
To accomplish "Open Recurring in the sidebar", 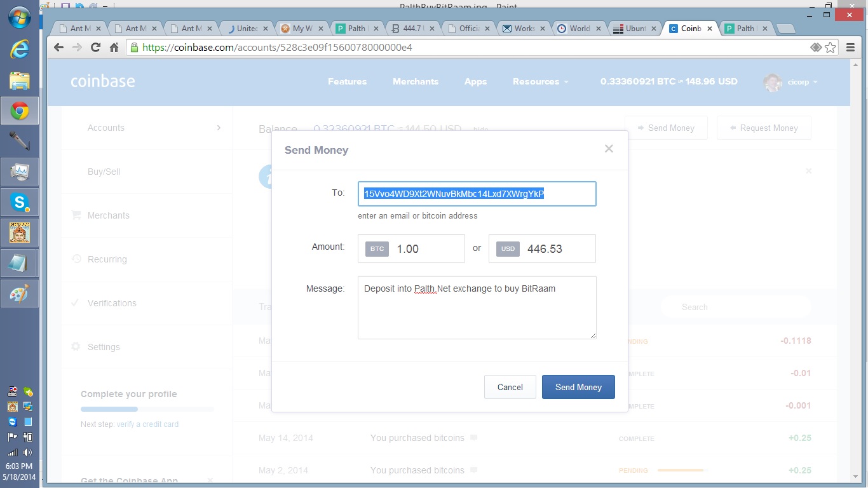I will pyautogui.click(x=107, y=259).
